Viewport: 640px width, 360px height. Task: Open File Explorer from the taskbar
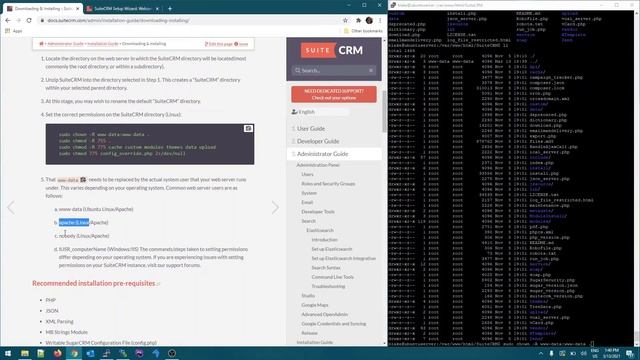tap(24, 353)
